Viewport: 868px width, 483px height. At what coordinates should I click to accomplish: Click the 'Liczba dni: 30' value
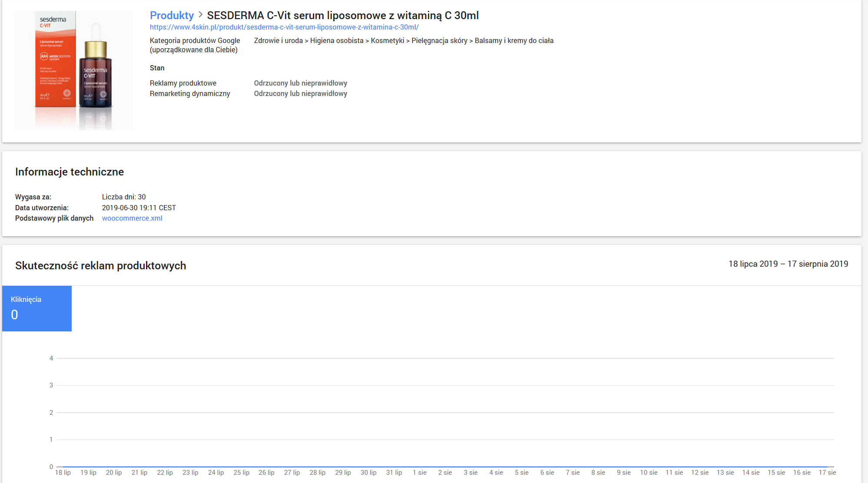[124, 197]
